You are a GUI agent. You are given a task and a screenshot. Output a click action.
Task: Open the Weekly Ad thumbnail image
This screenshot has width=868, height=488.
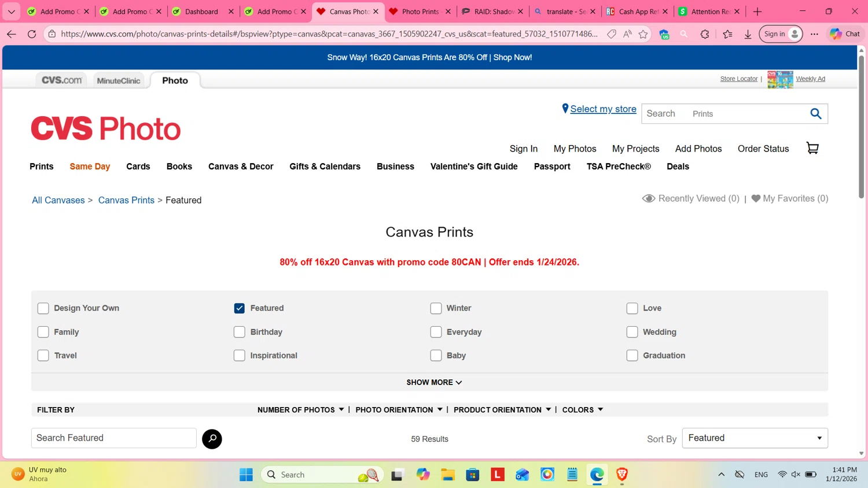(x=780, y=79)
